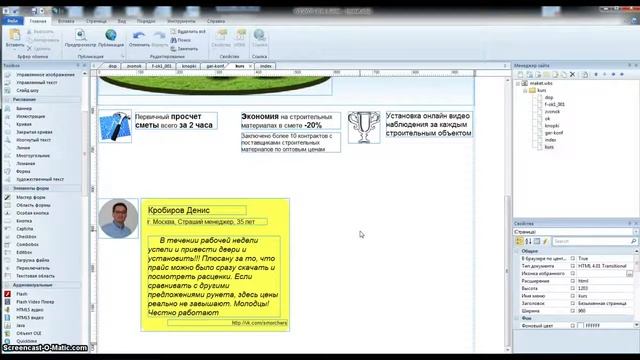Select the trophy cup image on the page
The height and width of the screenshot is (360, 640).
click(x=364, y=127)
